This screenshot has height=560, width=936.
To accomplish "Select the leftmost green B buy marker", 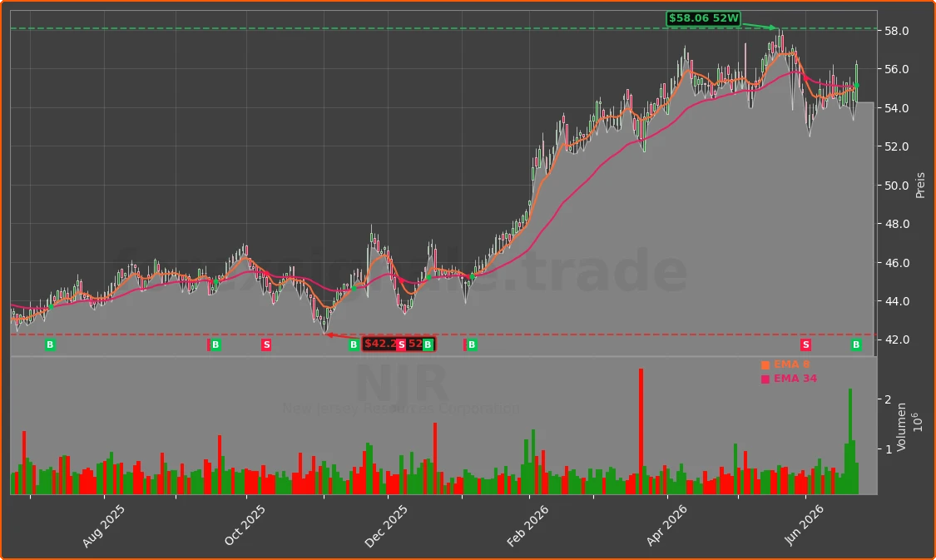I will (50, 344).
